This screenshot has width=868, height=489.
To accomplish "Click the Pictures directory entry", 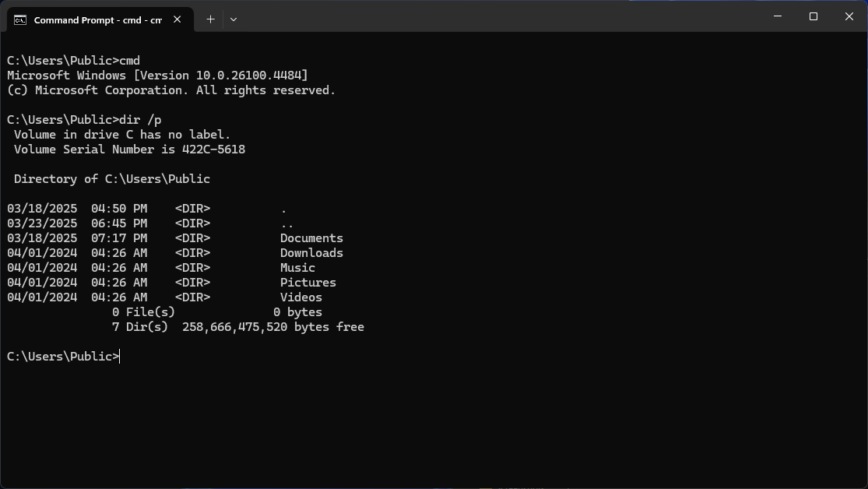I will (x=307, y=283).
